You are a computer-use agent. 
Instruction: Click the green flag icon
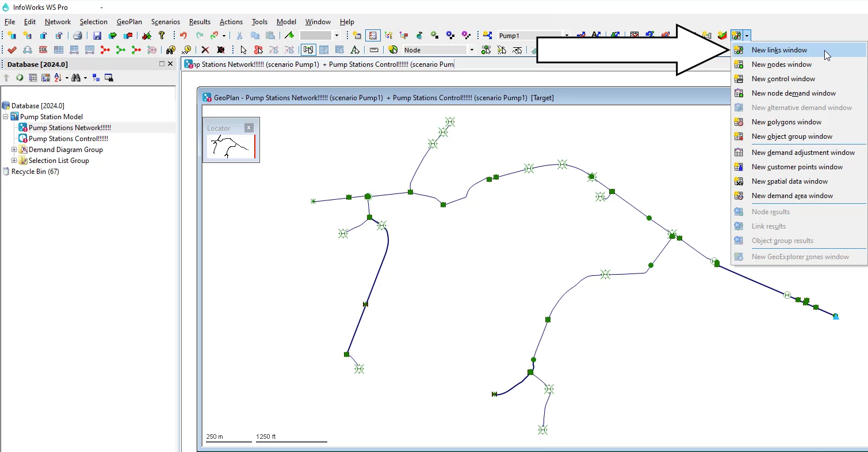pos(289,35)
